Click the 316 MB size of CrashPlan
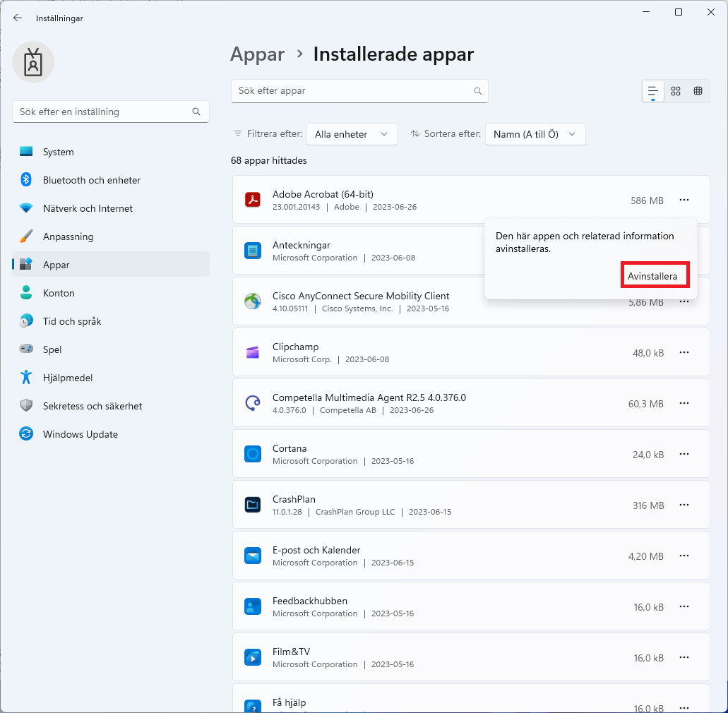This screenshot has height=713, width=728. (648, 505)
